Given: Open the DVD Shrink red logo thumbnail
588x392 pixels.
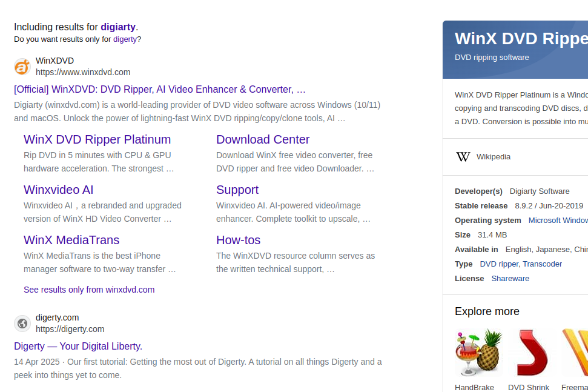Looking at the screenshot, I should [532, 352].
